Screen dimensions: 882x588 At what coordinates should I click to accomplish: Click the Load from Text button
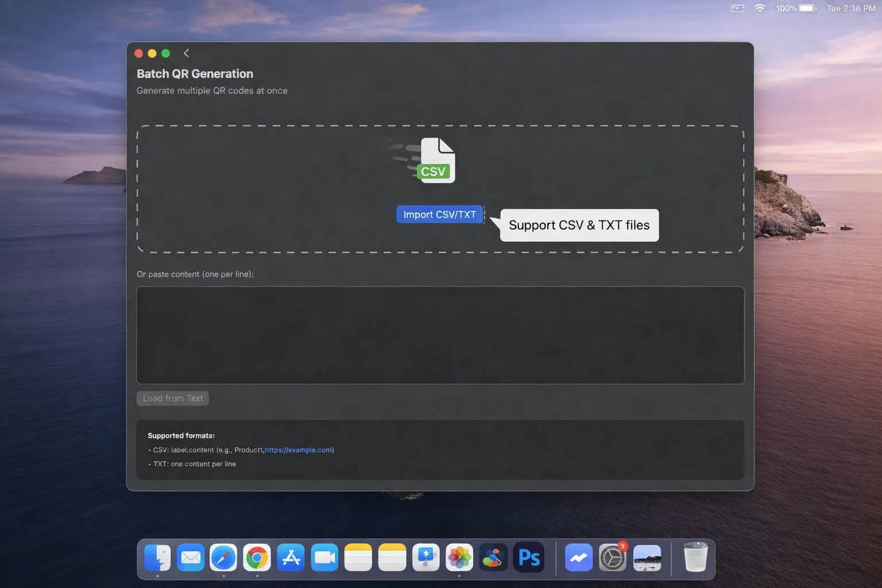(172, 399)
